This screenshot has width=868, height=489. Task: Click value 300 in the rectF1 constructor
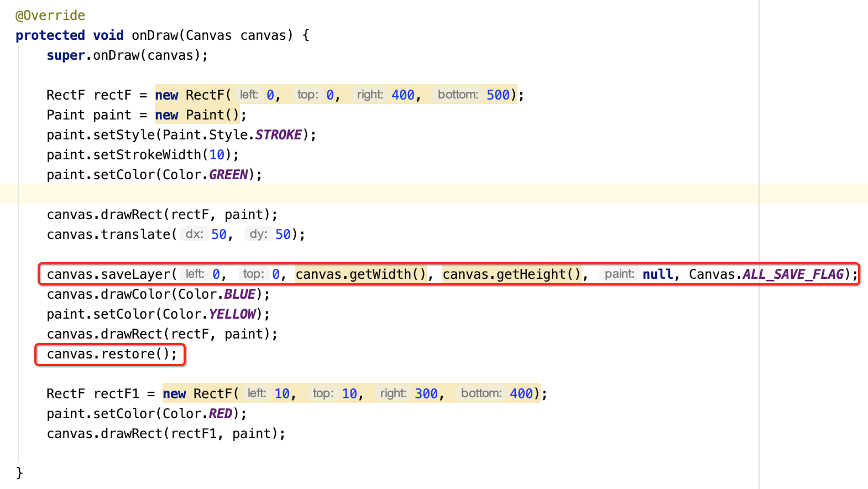pos(426,394)
